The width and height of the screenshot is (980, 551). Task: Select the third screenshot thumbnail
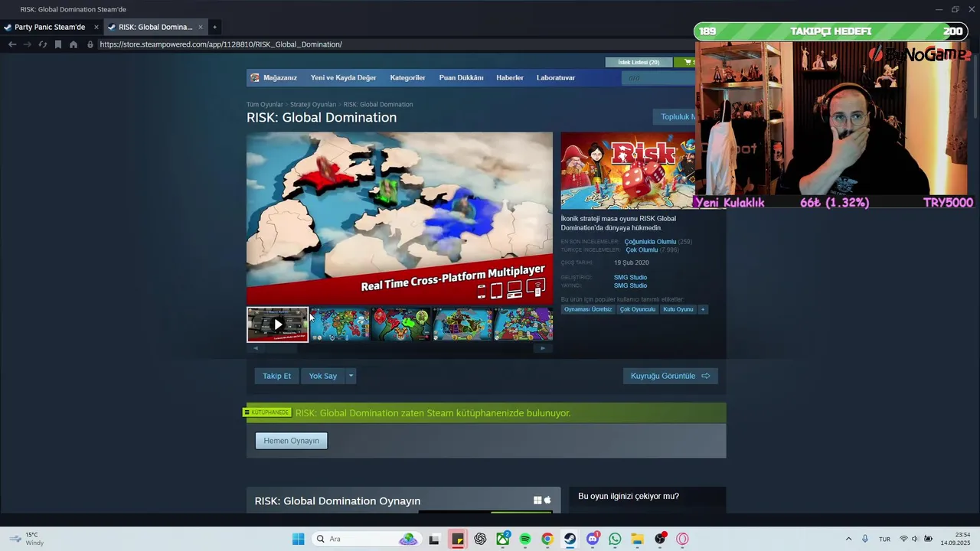pyautogui.click(x=401, y=324)
